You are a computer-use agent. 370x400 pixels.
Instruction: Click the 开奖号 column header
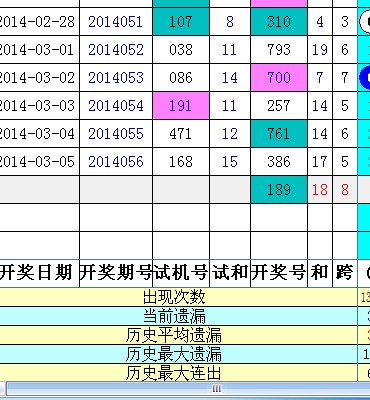click(279, 273)
